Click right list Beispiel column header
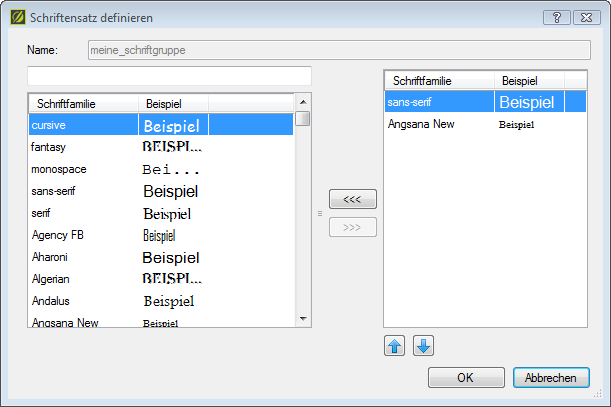This screenshot has width=611, height=407. coord(529,80)
